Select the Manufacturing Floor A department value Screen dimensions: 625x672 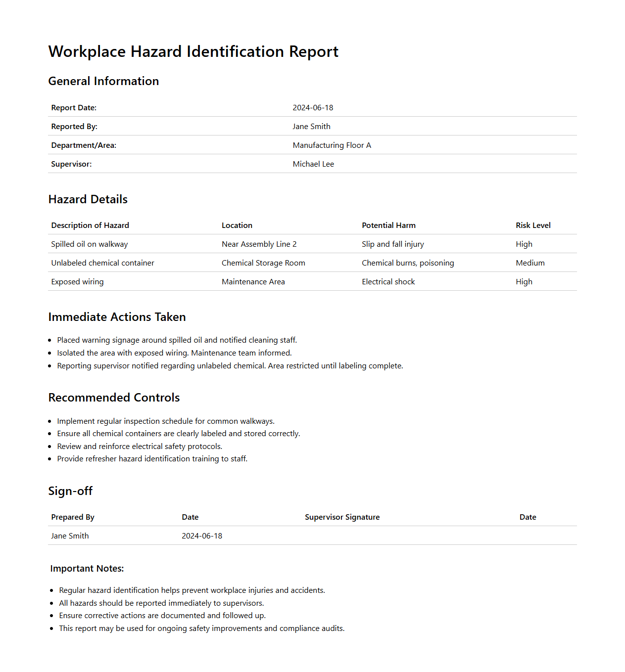coord(332,145)
